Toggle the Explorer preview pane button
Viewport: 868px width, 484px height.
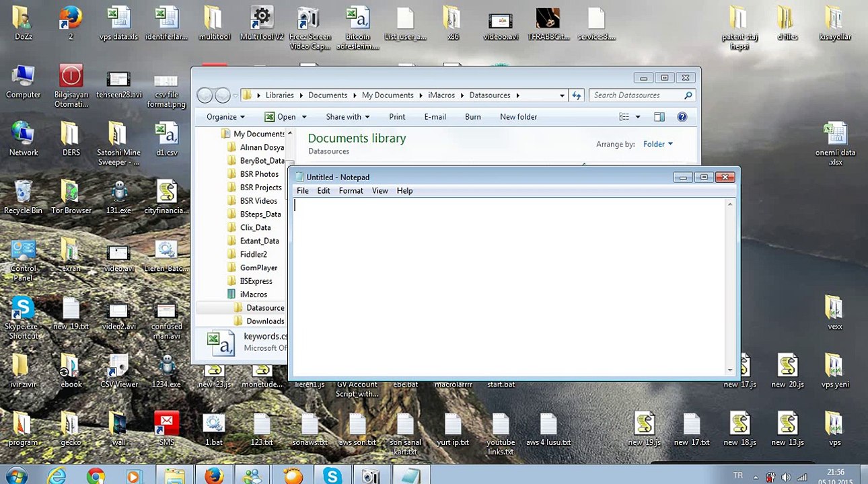(659, 117)
